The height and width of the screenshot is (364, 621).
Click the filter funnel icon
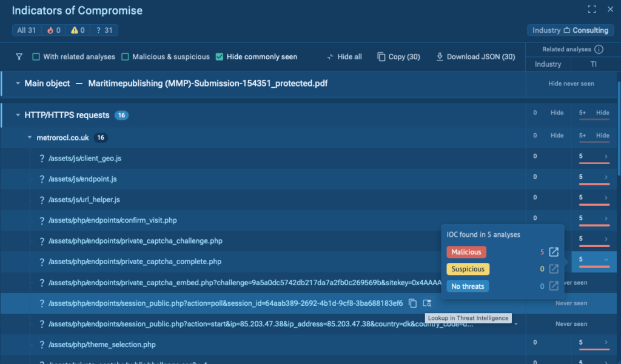pyautogui.click(x=19, y=56)
